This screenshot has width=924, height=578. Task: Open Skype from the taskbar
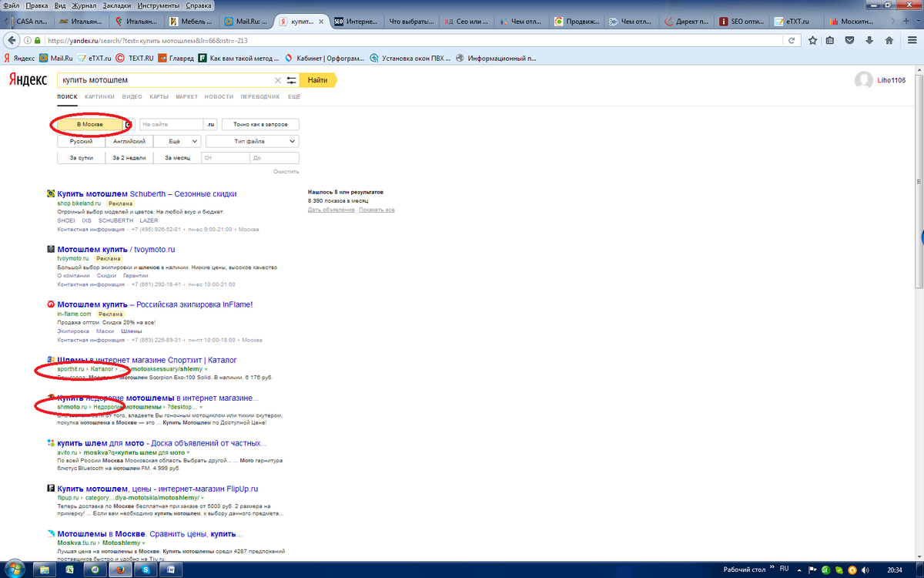pos(145,570)
